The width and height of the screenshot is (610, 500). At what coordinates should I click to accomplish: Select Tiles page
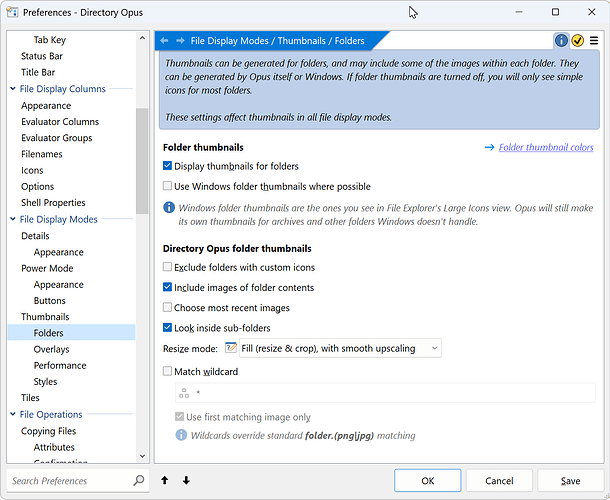(x=30, y=398)
